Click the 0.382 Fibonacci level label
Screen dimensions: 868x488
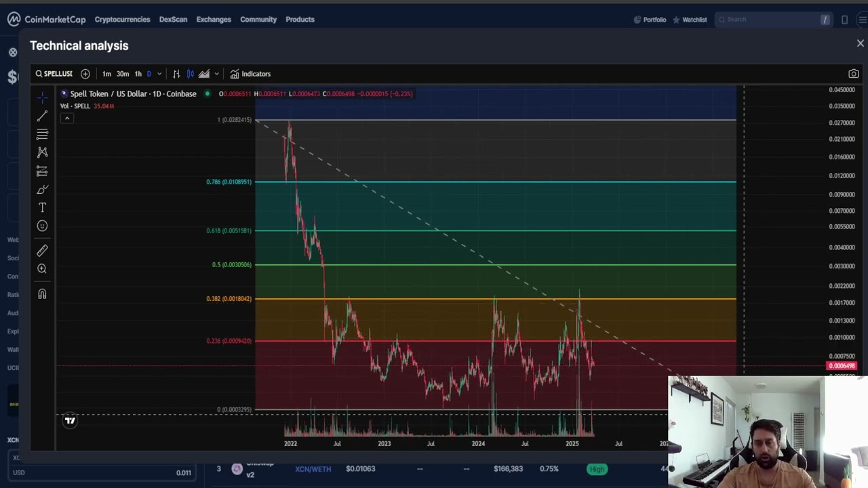pos(229,298)
